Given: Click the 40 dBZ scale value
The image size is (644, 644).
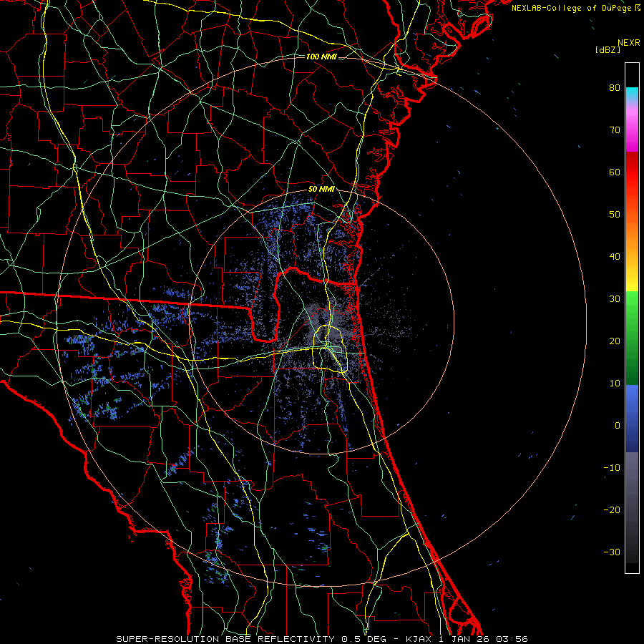Looking at the screenshot, I should pos(615,257).
